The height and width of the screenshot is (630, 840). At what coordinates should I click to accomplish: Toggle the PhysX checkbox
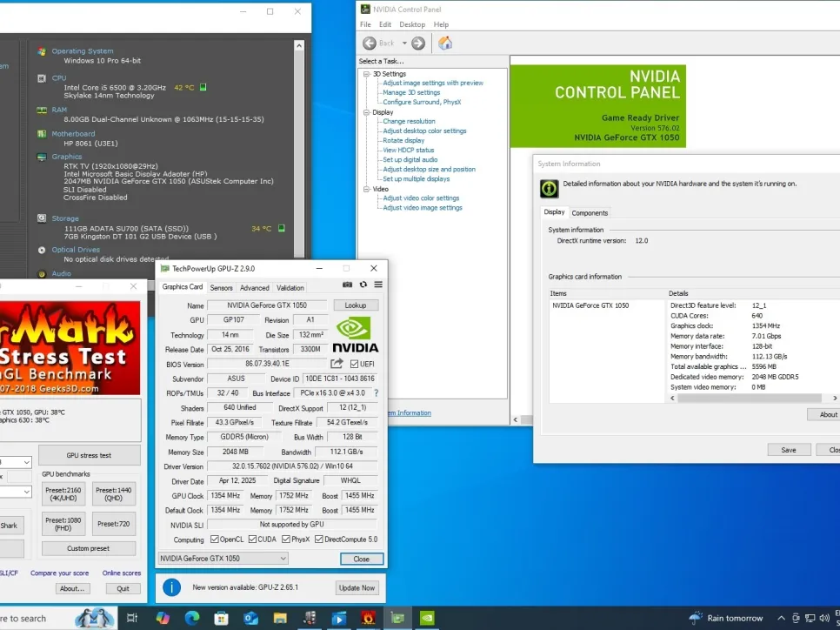(x=285, y=539)
